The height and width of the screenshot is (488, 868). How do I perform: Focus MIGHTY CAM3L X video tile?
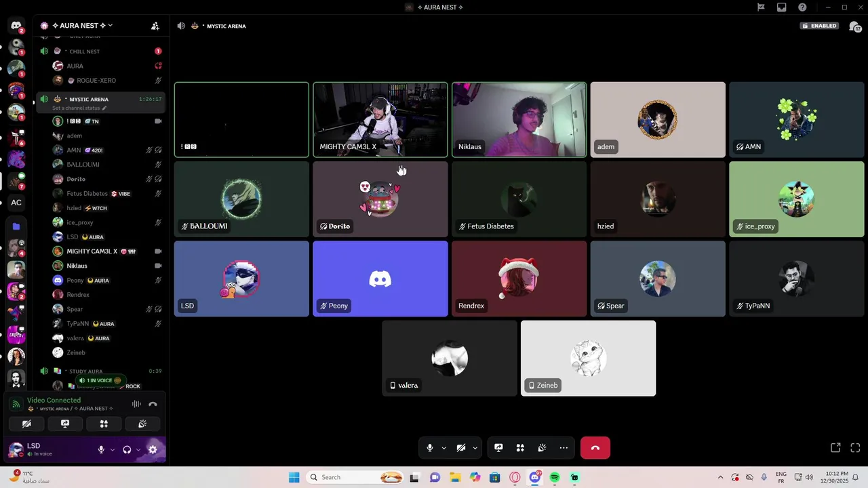click(x=380, y=120)
